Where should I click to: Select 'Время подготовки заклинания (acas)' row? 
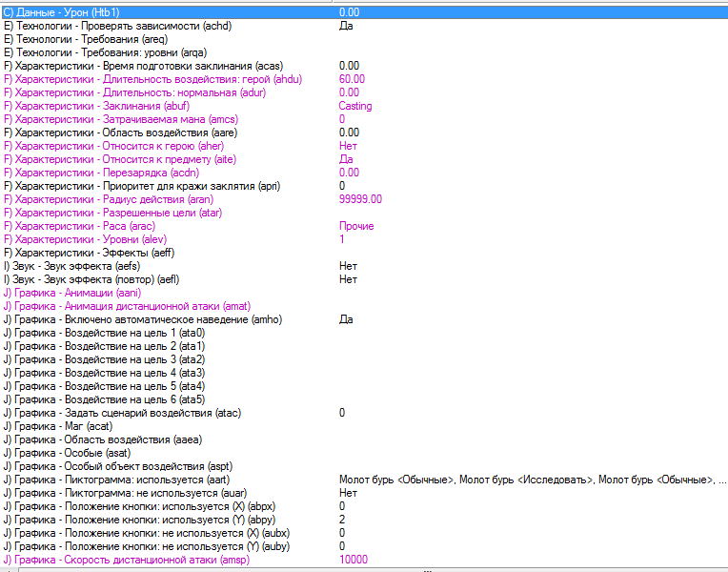[364, 66]
